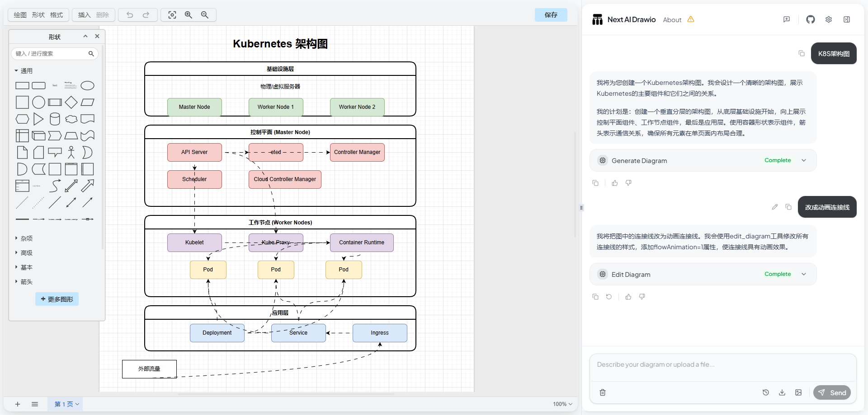This screenshot has height=415, width=868.
Task: Switch to the 第 1 页 page tab
Action: pyautogui.click(x=66, y=404)
